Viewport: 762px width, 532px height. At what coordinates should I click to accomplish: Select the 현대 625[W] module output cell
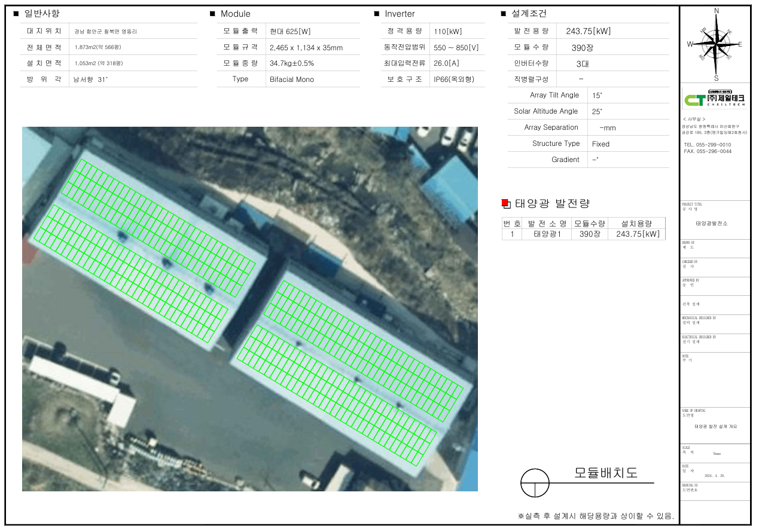pyautogui.click(x=291, y=32)
